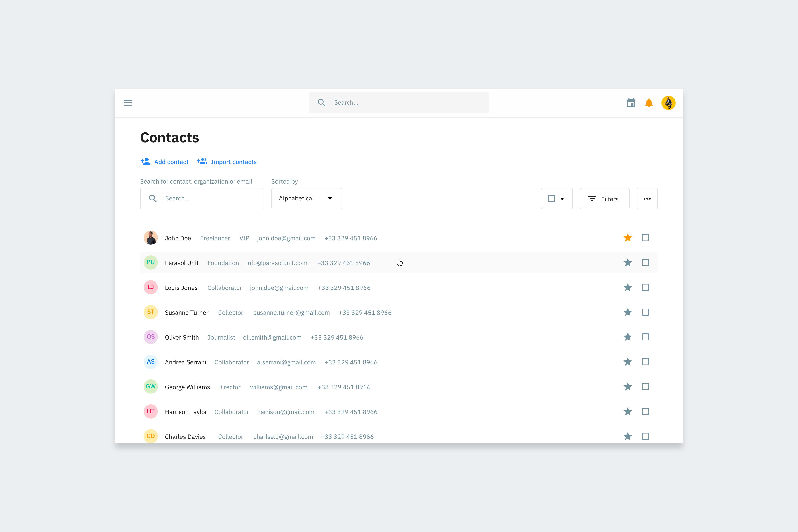Click the Director label for George Williams

(229, 387)
